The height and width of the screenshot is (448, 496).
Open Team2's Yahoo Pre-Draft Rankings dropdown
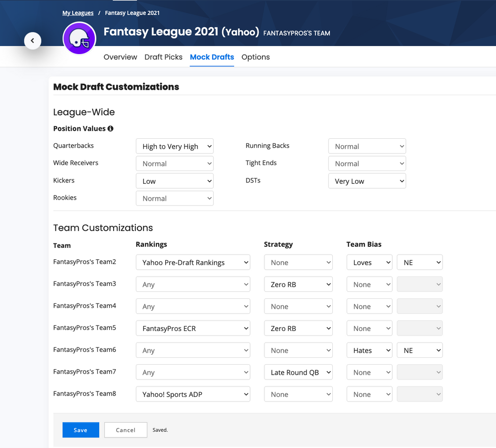pyautogui.click(x=193, y=262)
